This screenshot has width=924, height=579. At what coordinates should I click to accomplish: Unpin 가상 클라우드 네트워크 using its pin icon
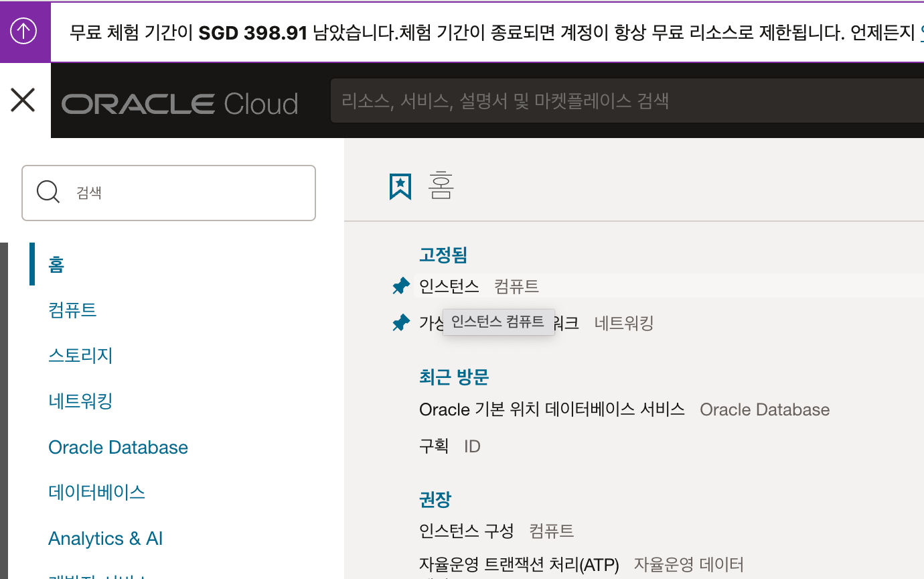coord(400,323)
